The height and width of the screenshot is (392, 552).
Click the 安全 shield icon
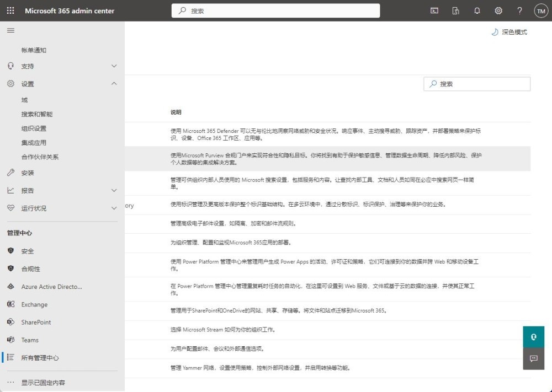(10, 251)
